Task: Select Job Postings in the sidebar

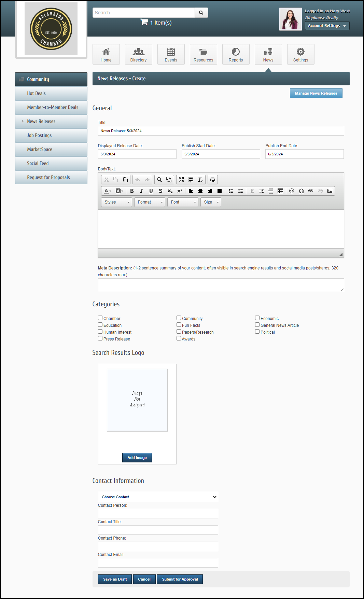Action: click(51, 135)
